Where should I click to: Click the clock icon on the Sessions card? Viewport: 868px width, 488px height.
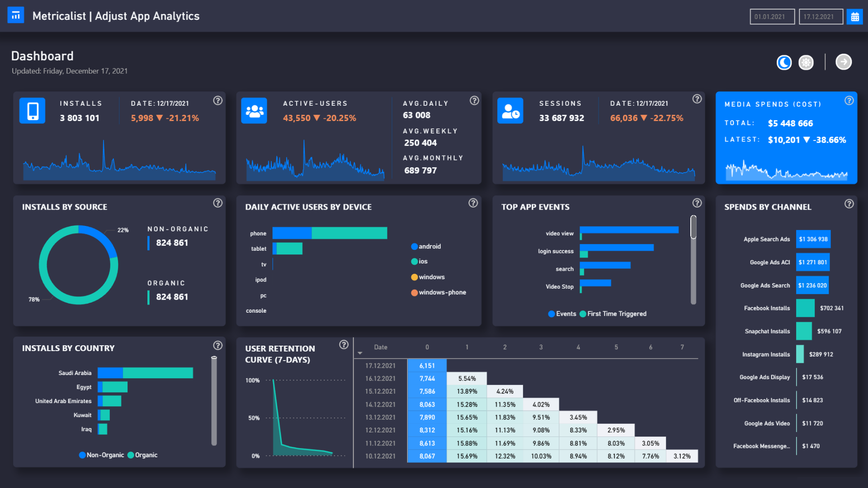pos(510,110)
